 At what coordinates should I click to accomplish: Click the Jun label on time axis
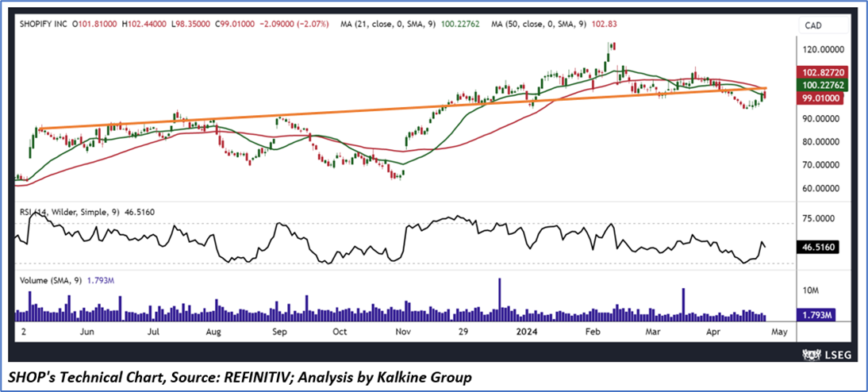click(88, 332)
